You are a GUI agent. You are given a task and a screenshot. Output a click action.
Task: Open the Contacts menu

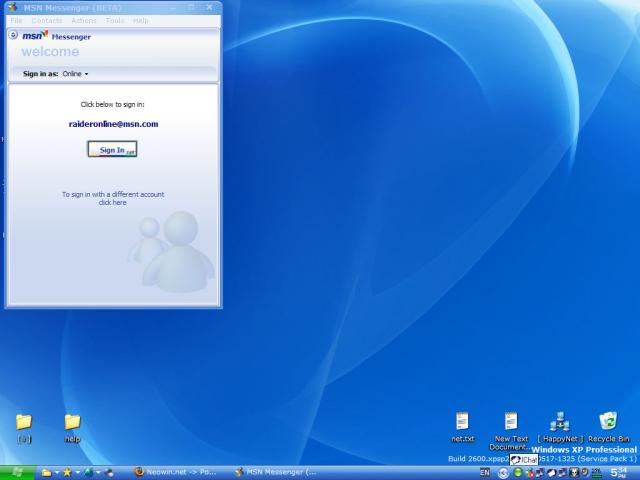point(47,20)
